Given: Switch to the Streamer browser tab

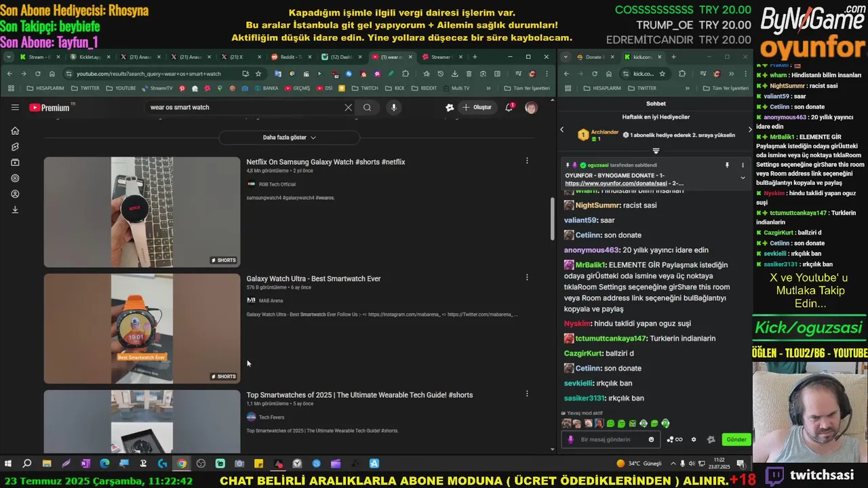Looking at the screenshot, I should 441,57.
